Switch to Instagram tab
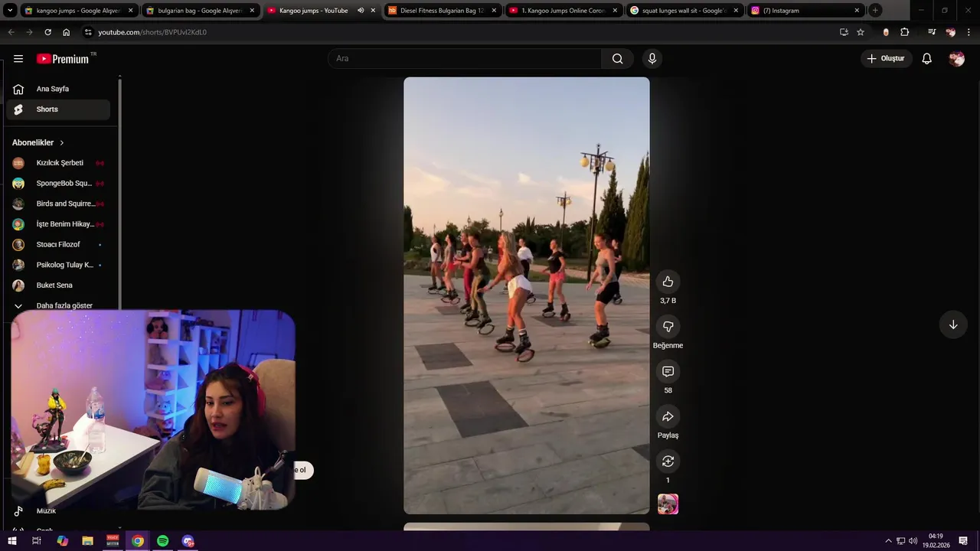This screenshot has height=551, width=980. (805, 11)
